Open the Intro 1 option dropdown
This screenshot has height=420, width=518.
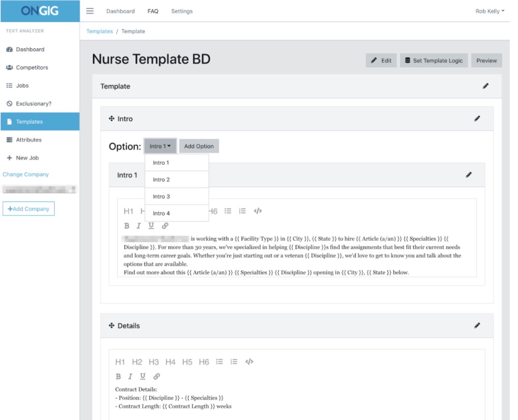coord(160,146)
